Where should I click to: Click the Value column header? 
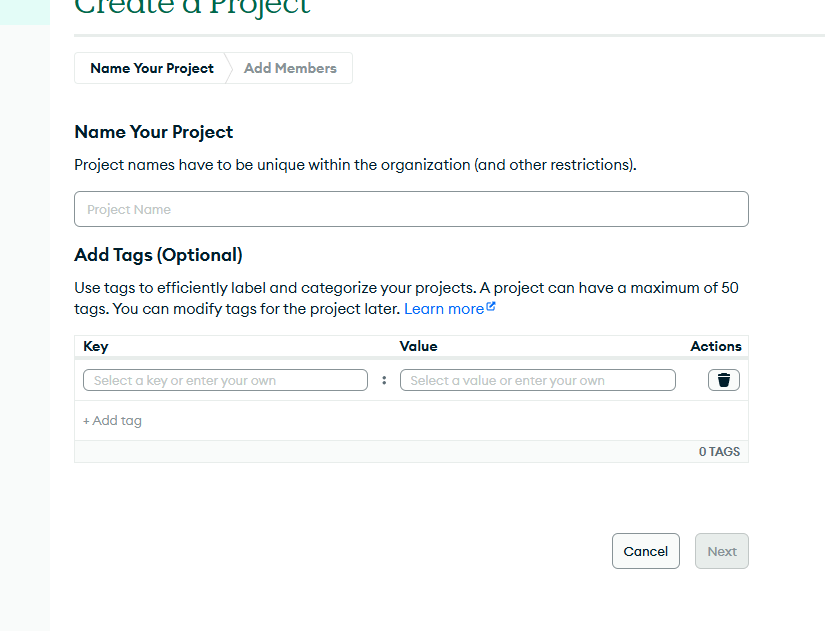click(418, 346)
